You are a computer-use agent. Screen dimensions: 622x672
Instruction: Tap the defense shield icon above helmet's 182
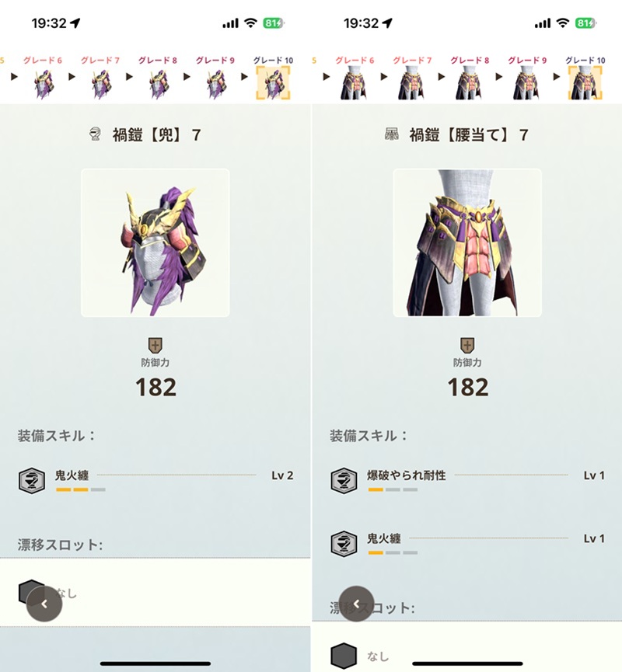tap(155, 345)
